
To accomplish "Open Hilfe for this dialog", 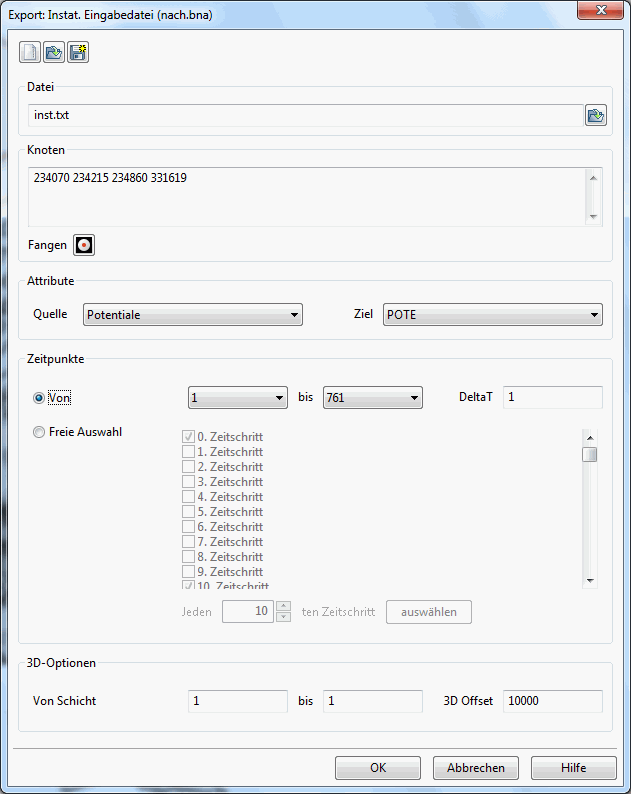I will pyautogui.click(x=573, y=768).
